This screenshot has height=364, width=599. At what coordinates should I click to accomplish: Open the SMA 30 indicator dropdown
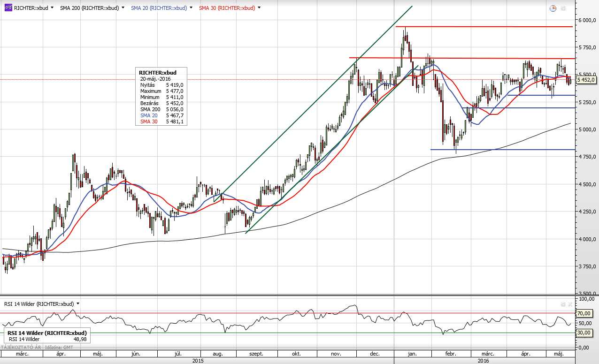pyautogui.click(x=259, y=8)
